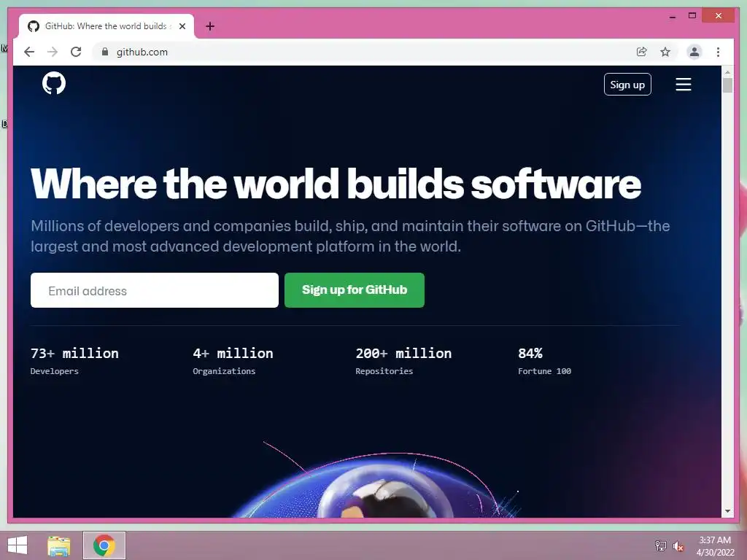Click the '4+ million' statistic
The width and height of the screenshot is (747, 560).
coord(233,354)
